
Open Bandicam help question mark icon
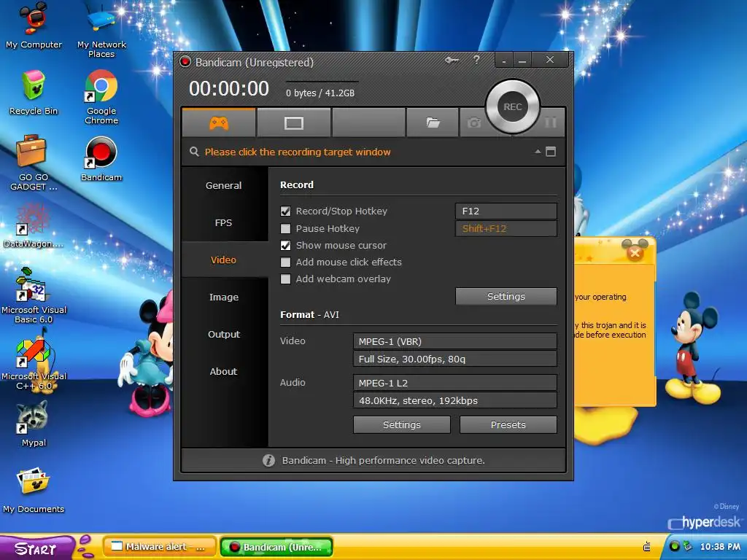[476, 60]
